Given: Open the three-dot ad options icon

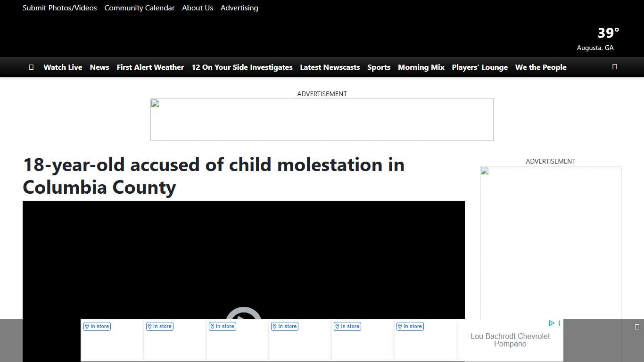Looking at the screenshot, I should pyautogui.click(x=559, y=323).
